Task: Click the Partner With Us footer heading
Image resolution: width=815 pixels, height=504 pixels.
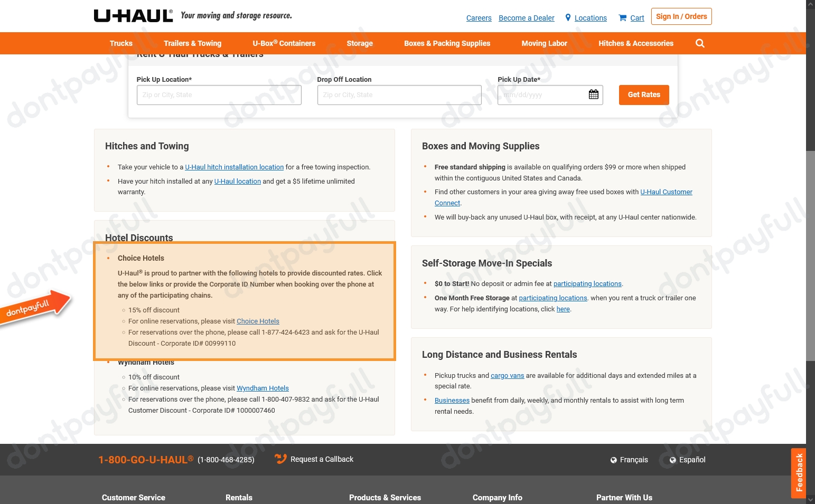Action: click(624, 498)
